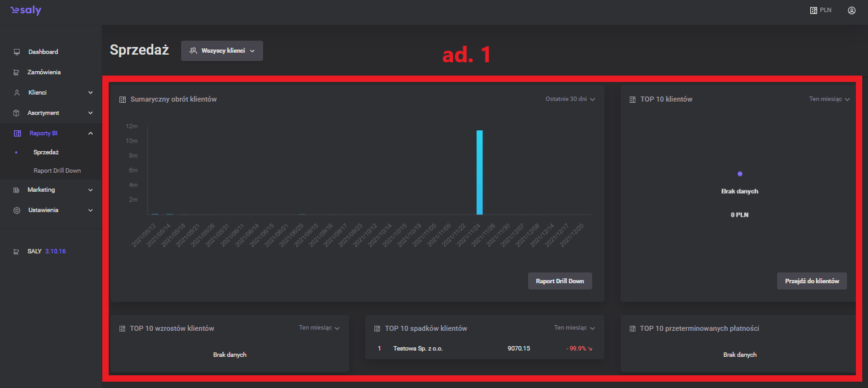Click the Marketing sidebar icon
This screenshot has width=868, height=388.
click(x=17, y=190)
